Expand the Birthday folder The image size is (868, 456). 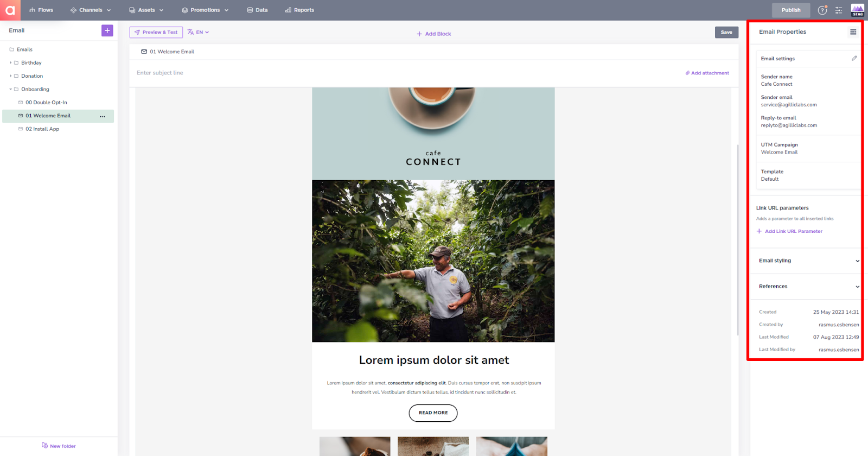point(10,63)
